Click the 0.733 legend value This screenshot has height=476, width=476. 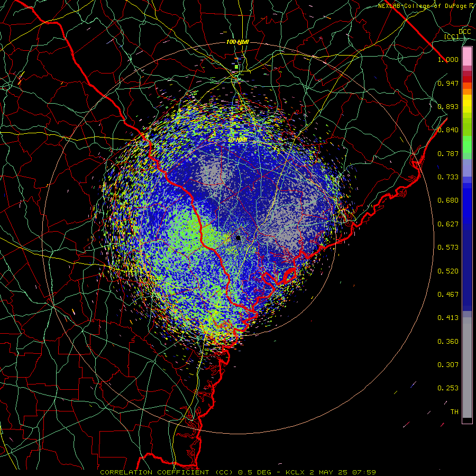[448, 177]
